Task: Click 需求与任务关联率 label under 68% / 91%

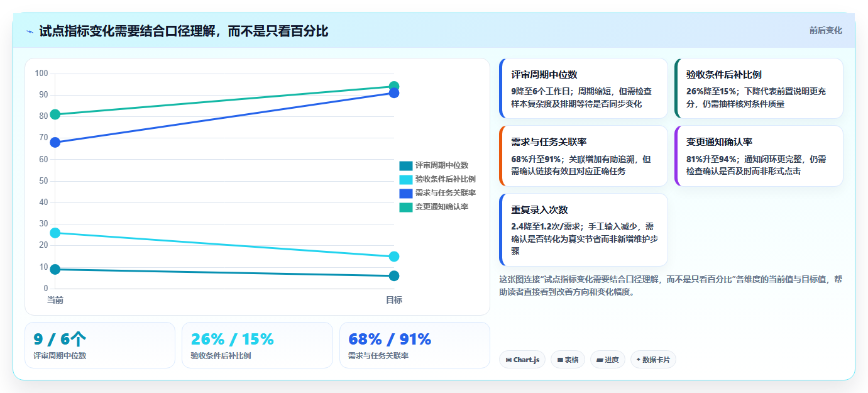Action: 378,356
